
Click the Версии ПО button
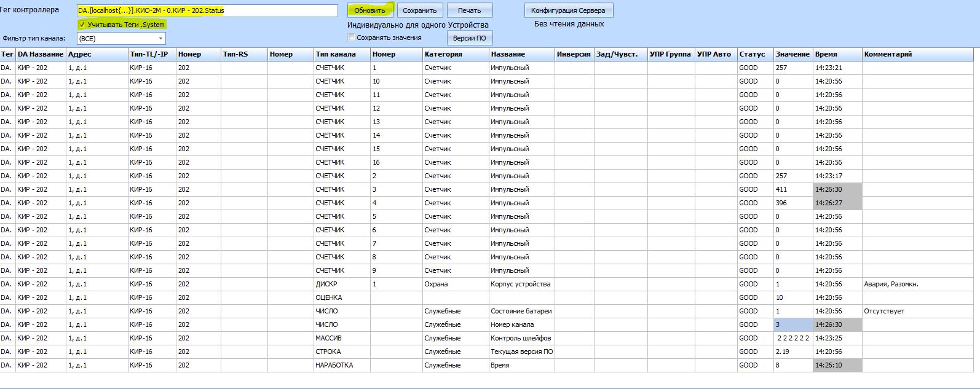point(469,38)
